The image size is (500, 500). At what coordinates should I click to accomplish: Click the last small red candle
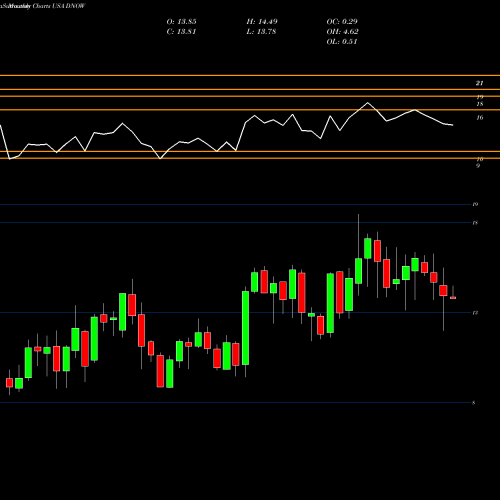(453, 298)
